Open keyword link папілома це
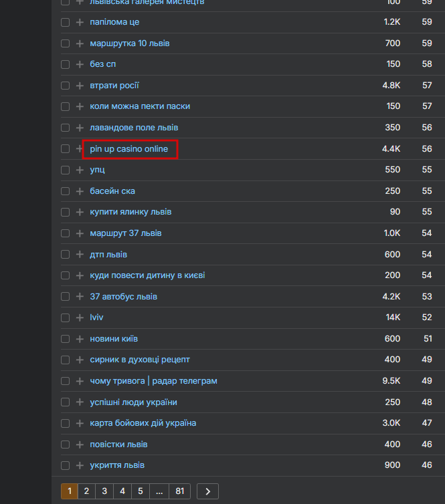 pyautogui.click(x=114, y=22)
